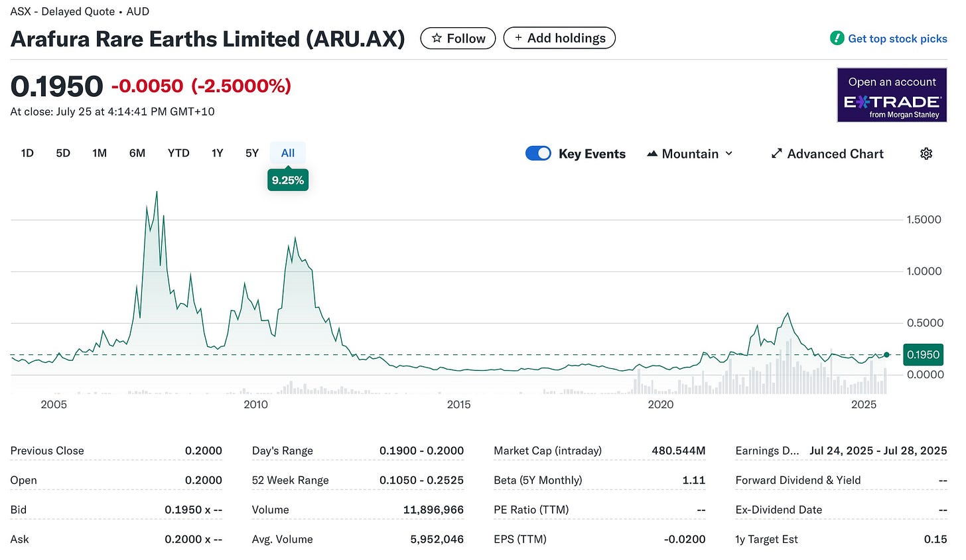
Task: Click the star icon in Follow button
Action: tap(437, 38)
